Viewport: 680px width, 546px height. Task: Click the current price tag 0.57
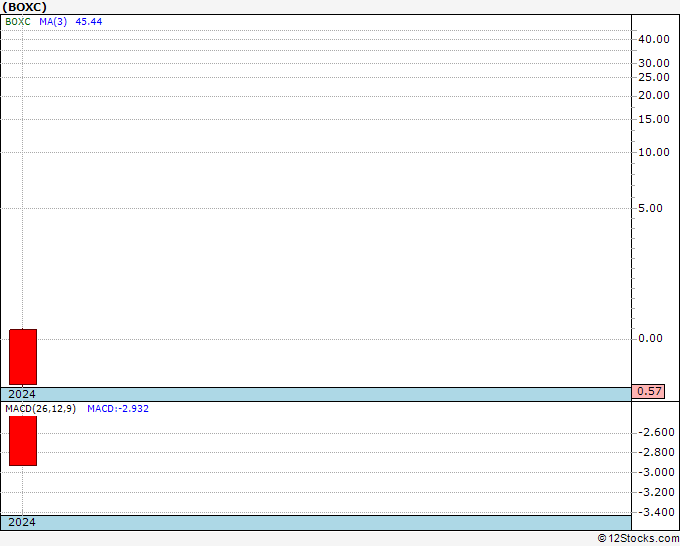tap(648, 391)
